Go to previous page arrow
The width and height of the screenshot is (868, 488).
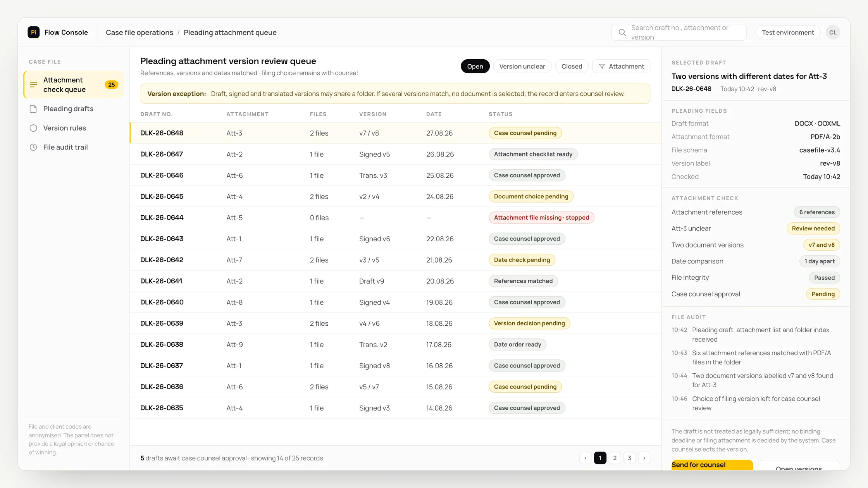pos(586,458)
